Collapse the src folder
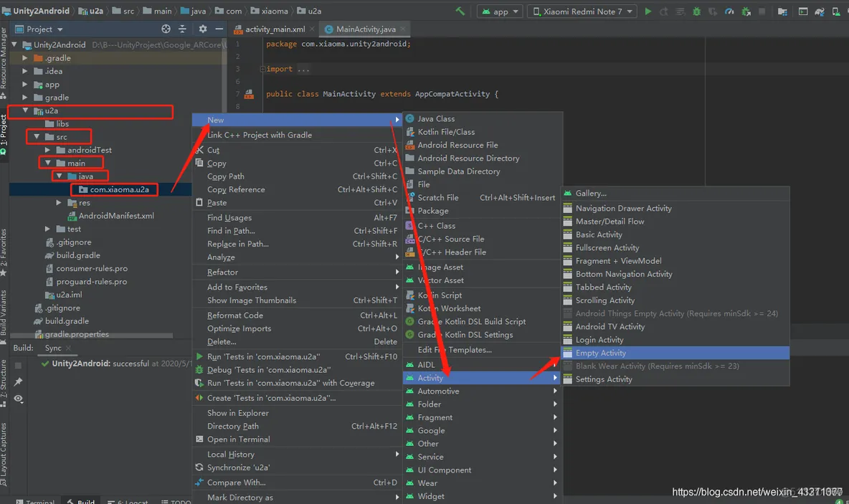The height and width of the screenshot is (504, 849). [37, 136]
